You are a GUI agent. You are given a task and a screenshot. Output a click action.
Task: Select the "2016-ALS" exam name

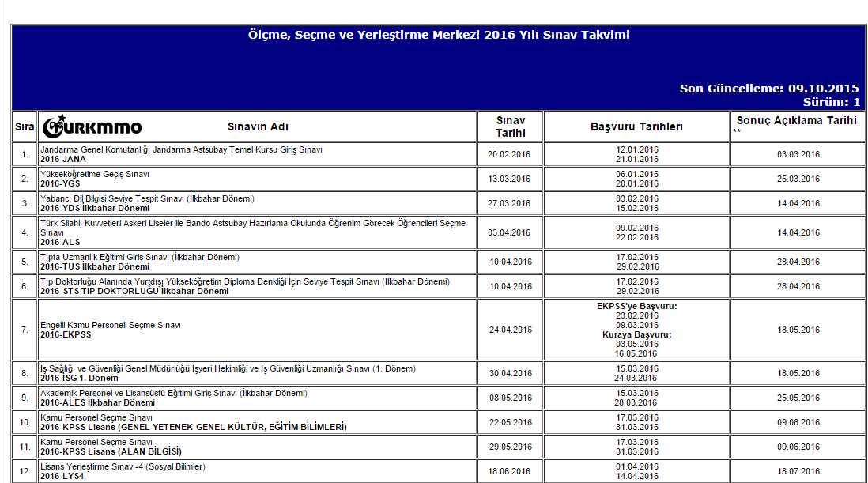click(x=60, y=243)
